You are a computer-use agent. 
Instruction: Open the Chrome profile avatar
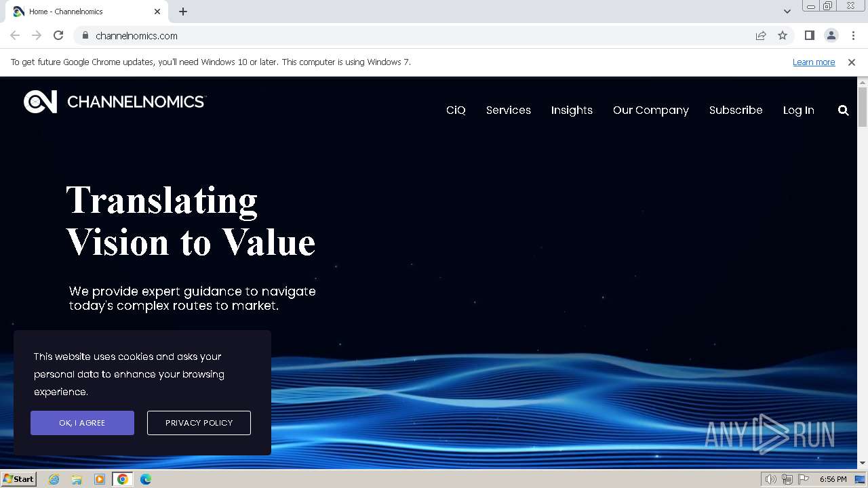[x=831, y=35]
